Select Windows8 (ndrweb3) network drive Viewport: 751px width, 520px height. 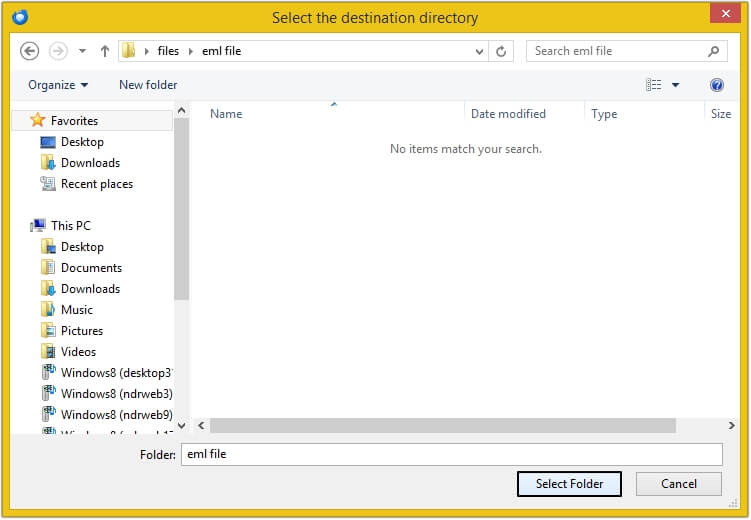pos(116,394)
